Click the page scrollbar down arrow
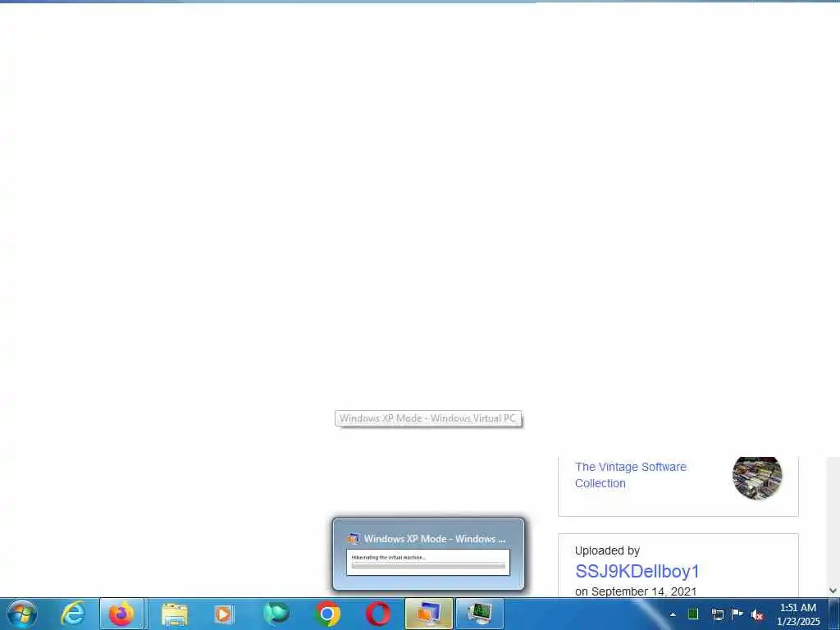Viewport: 840px width, 630px height. 833,591
